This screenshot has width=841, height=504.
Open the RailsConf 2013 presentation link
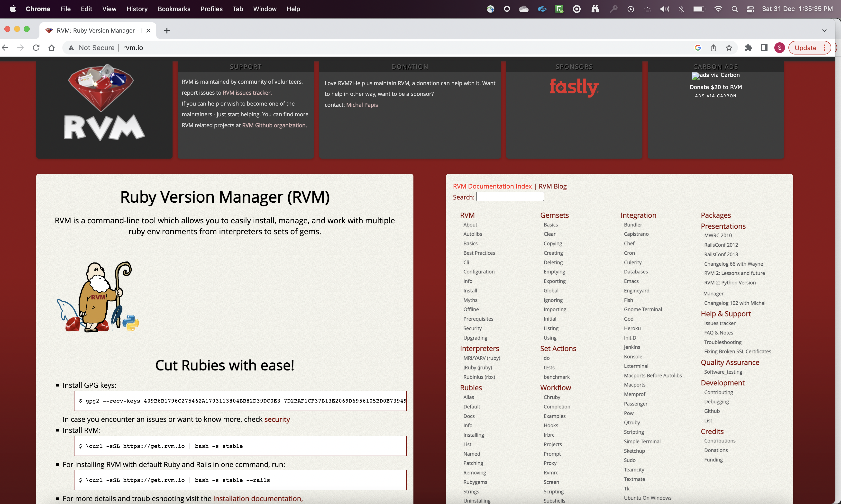point(721,254)
